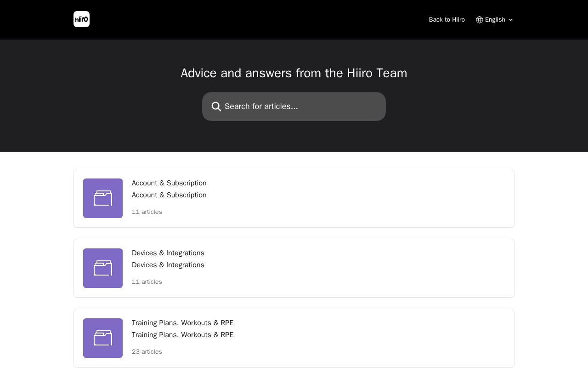588x368 pixels.
Task: Open the Devices & Integrations folder icon
Action: (x=103, y=268)
